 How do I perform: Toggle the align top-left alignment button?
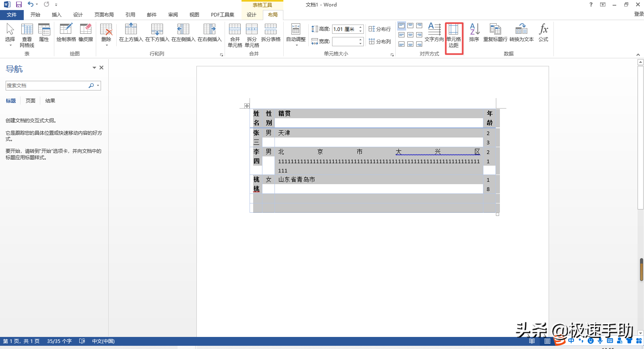click(401, 26)
